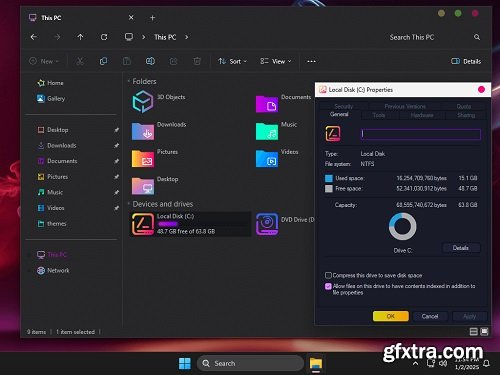Uncheck Allow files to have contents indexed
Screen dimensions: 500x375
pos(328,286)
